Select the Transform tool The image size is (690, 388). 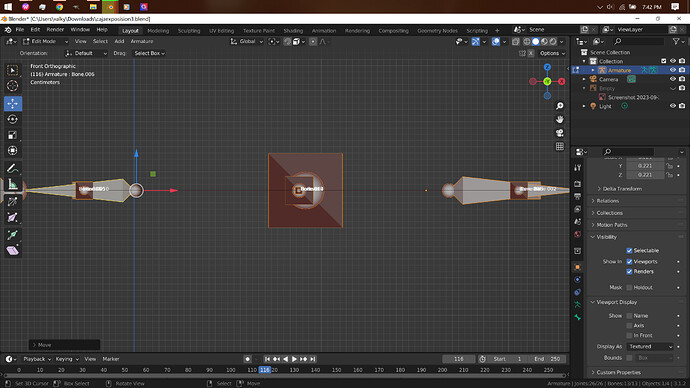[12, 150]
